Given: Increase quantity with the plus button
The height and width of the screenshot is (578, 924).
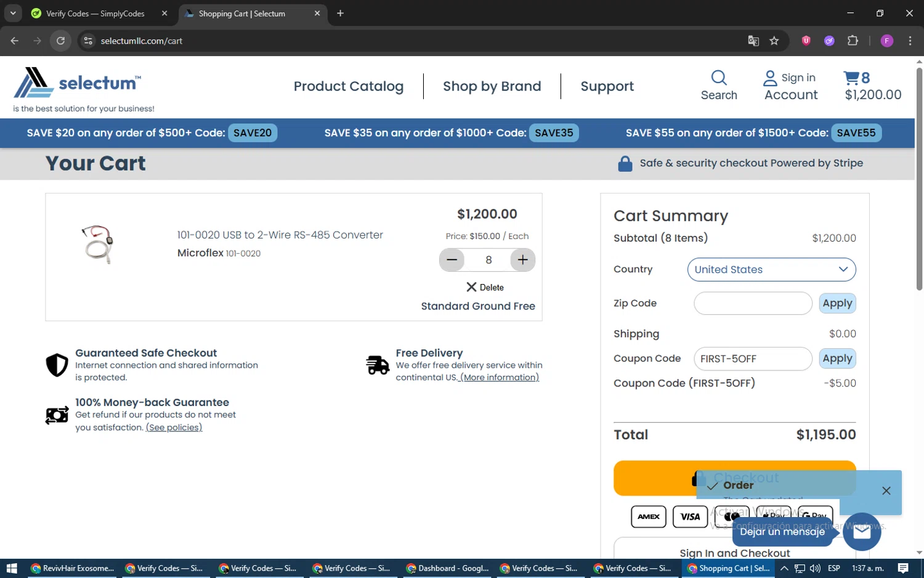Looking at the screenshot, I should tap(523, 260).
